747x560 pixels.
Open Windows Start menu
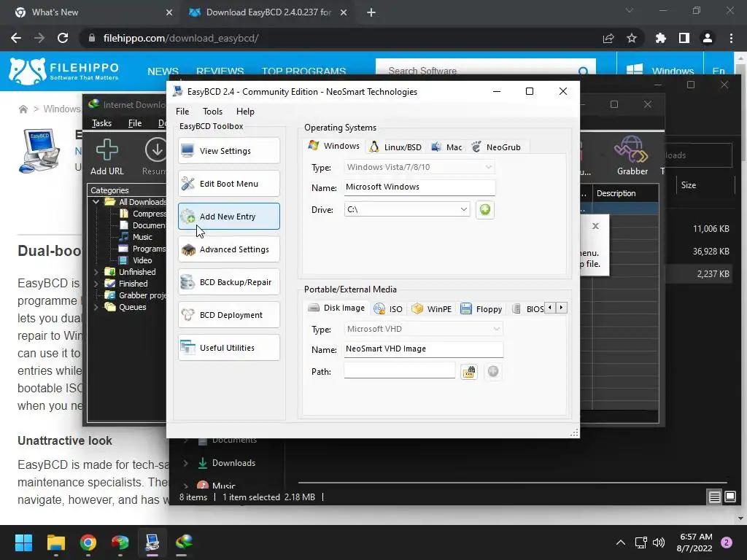click(23, 542)
